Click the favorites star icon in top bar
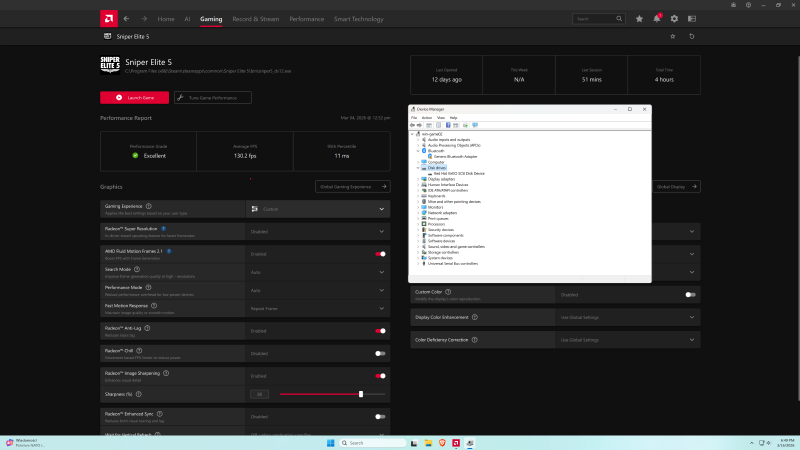 pos(639,19)
